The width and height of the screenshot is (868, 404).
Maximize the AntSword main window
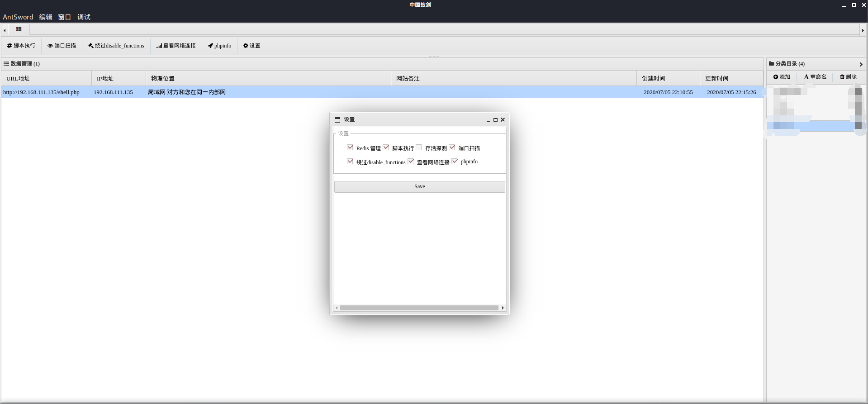click(x=854, y=5)
